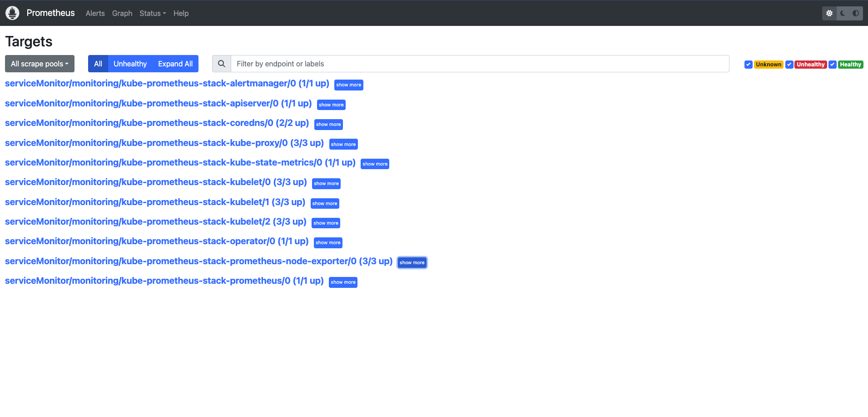Expand node-exporter/0 with show more
This screenshot has width=868, height=417.
coord(412,263)
